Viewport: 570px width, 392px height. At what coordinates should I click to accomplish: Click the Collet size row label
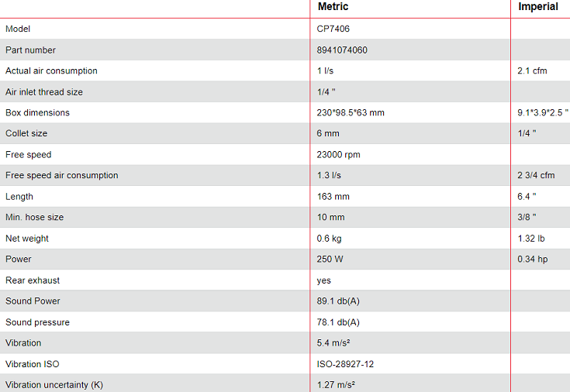pos(26,134)
